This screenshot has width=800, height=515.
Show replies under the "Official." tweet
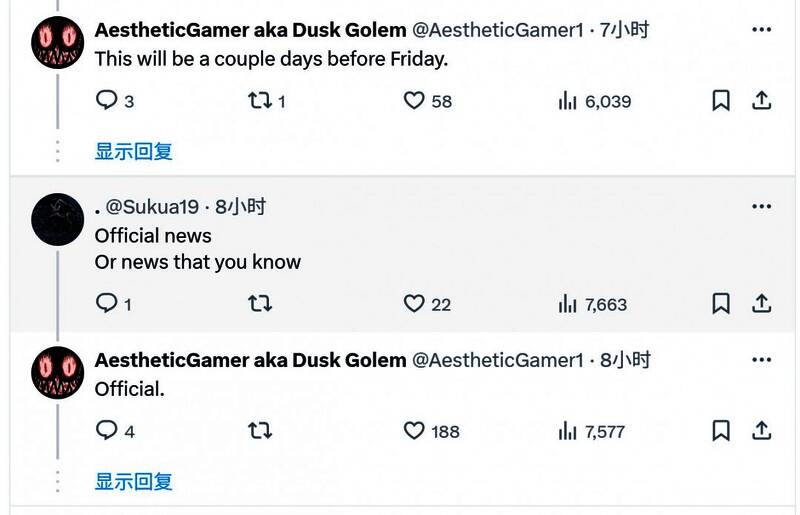point(133,481)
